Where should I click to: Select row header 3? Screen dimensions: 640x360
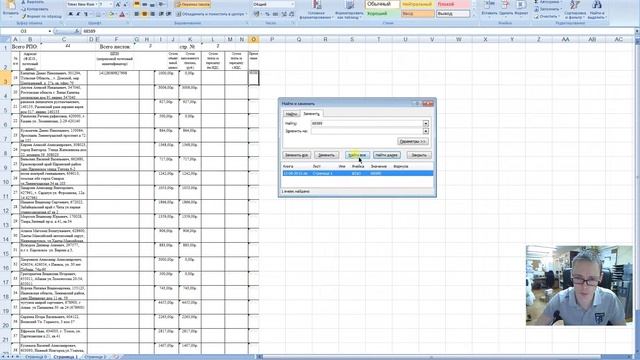pos(5,78)
